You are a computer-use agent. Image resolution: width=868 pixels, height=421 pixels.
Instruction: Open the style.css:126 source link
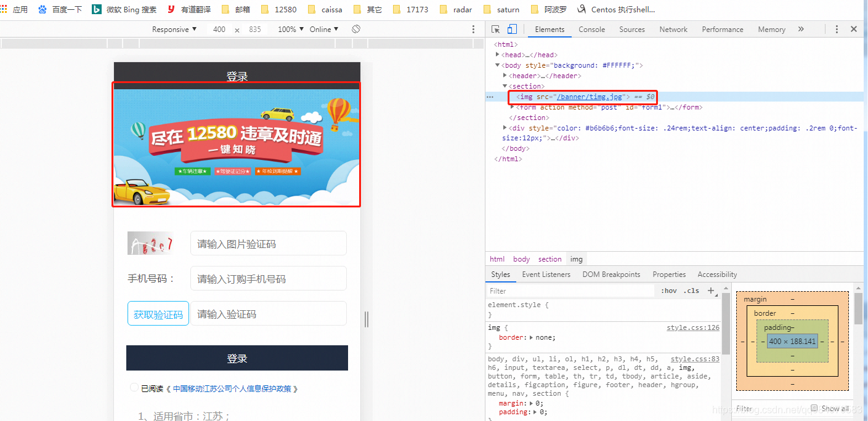pyautogui.click(x=693, y=327)
